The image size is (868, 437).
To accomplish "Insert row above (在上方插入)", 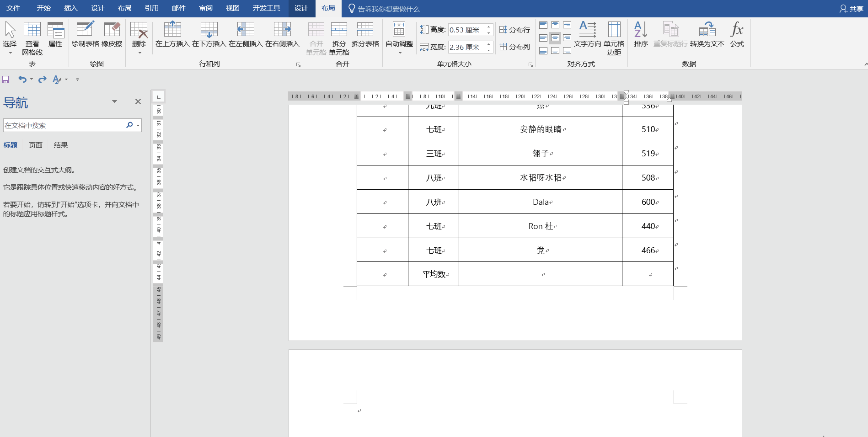I will [x=172, y=34].
